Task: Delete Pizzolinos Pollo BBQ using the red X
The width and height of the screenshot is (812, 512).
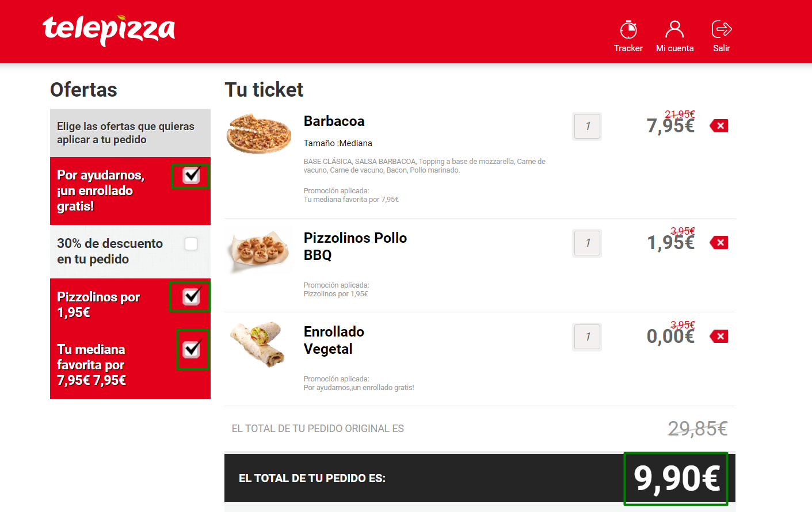Action: [718, 242]
